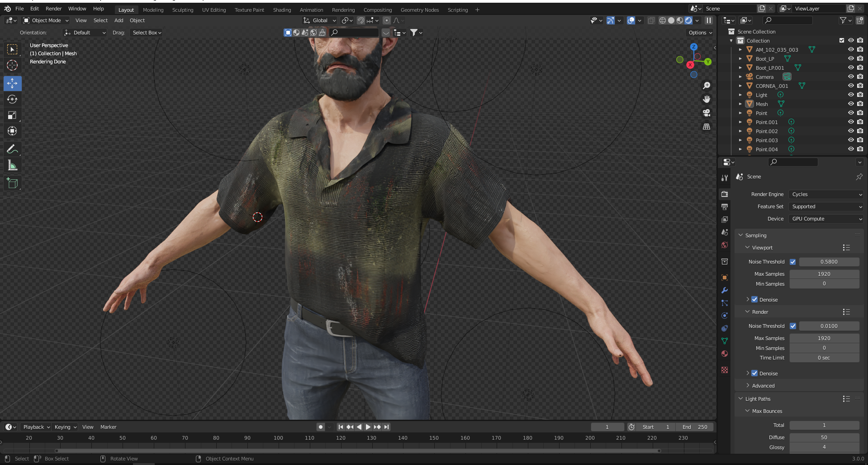Open viewport Add menu
Viewport: 868px width, 465px height.
pos(119,20)
